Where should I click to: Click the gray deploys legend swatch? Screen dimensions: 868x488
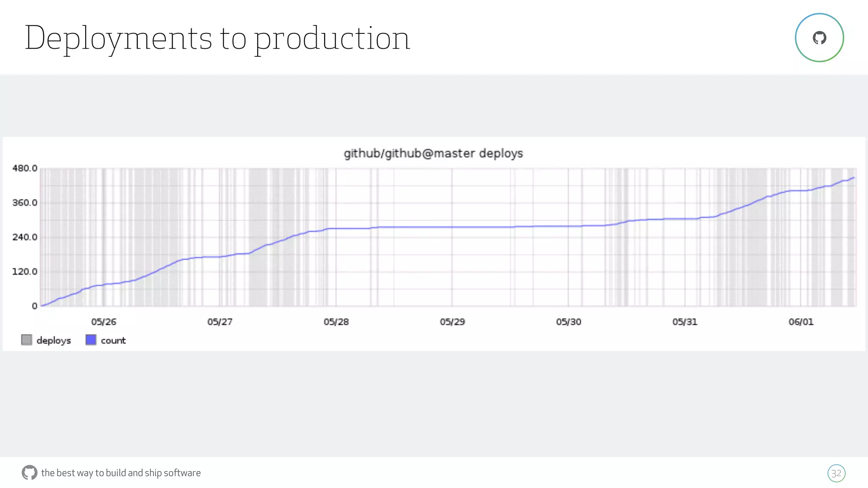tap(26, 340)
